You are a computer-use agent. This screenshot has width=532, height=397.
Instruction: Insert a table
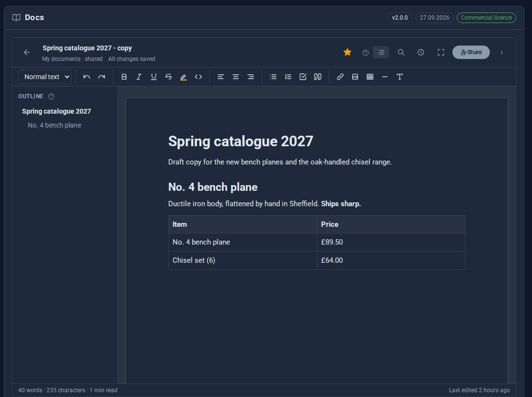(x=370, y=77)
